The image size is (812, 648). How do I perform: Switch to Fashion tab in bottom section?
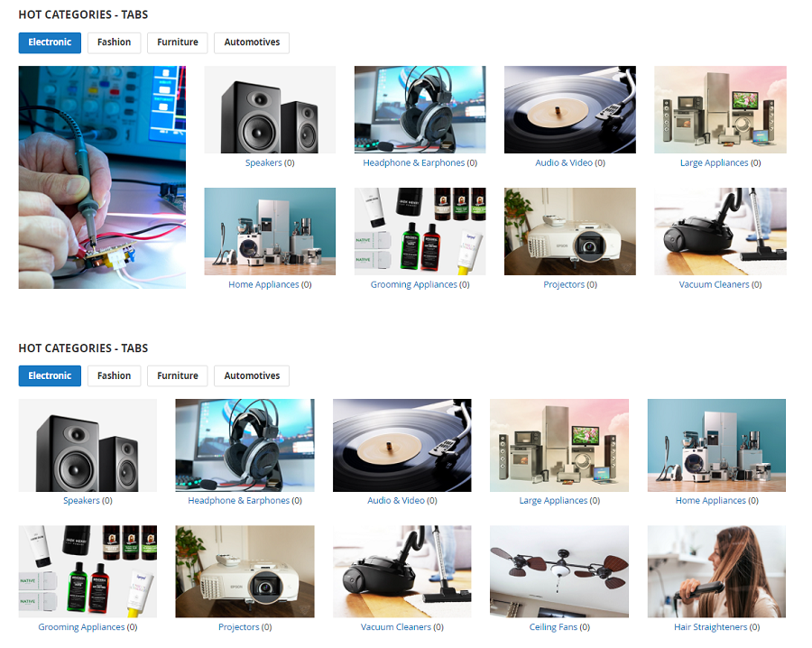point(114,376)
